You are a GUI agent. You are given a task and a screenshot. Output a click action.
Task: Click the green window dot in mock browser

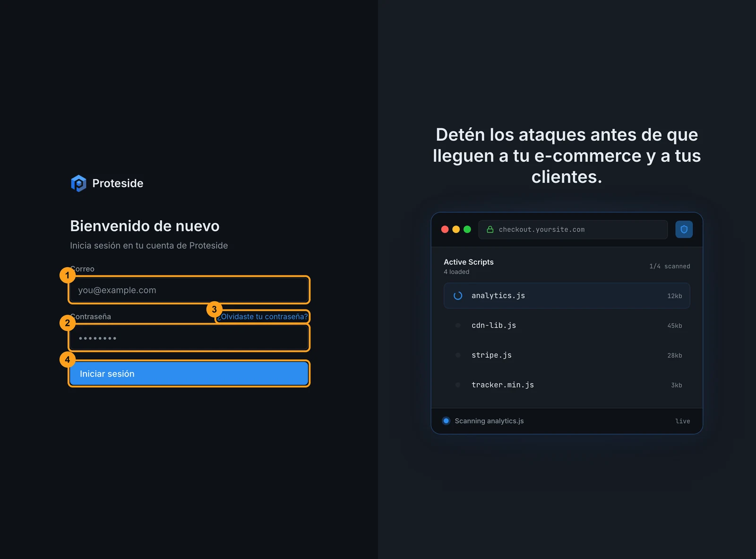pyautogui.click(x=467, y=230)
